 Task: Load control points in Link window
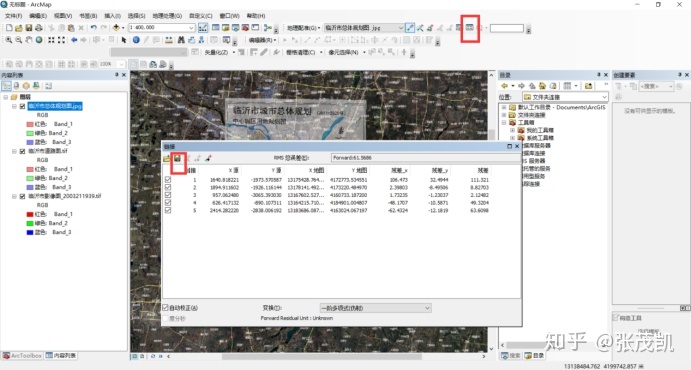(x=167, y=158)
